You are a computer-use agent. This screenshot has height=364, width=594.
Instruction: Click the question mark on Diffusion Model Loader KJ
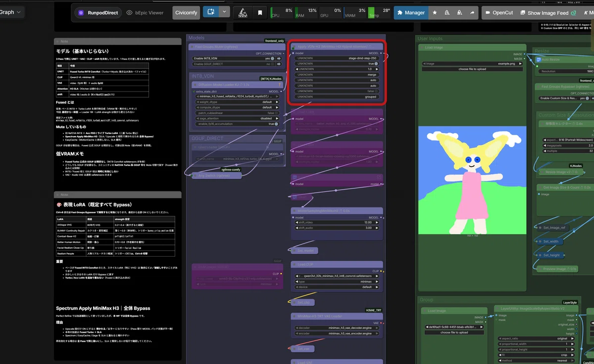click(280, 85)
